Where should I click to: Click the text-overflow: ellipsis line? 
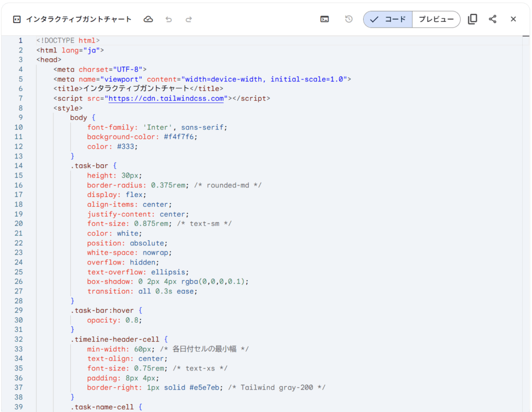(138, 272)
